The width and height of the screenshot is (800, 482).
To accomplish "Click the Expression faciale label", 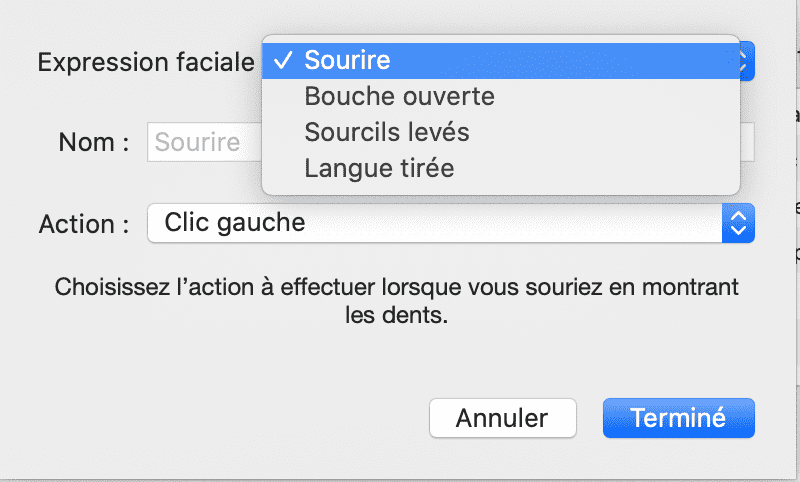I will tap(146, 62).
